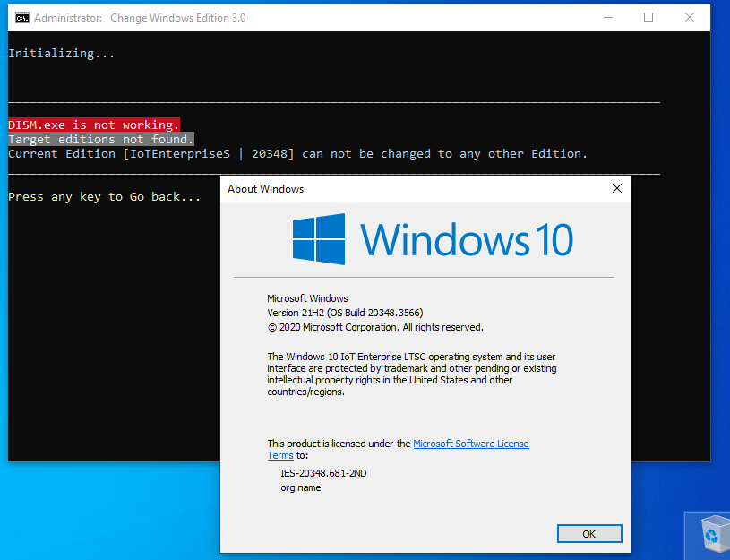Close the About Windows dialog

[x=617, y=188]
